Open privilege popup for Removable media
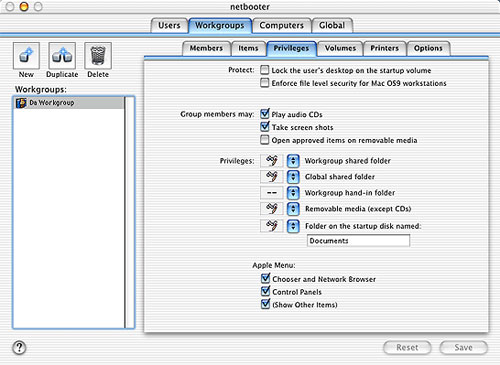Screen dimensions: 500x365 pyautogui.click(x=293, y=209)
